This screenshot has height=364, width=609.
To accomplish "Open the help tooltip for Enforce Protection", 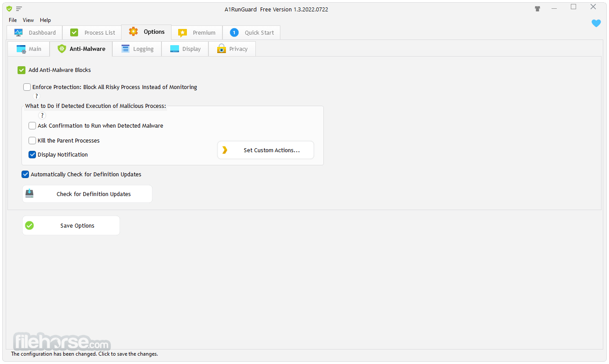I will pyautogui.click(x=36, y=96).
